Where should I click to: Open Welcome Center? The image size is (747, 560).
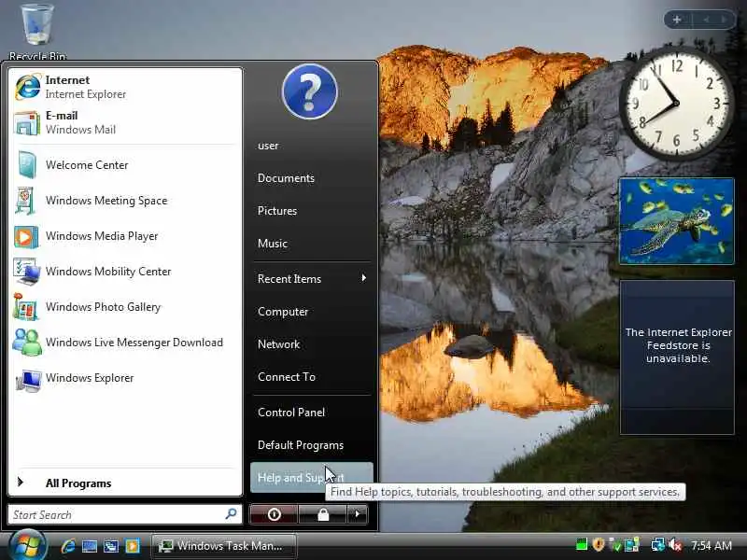[x=125, y=165]
